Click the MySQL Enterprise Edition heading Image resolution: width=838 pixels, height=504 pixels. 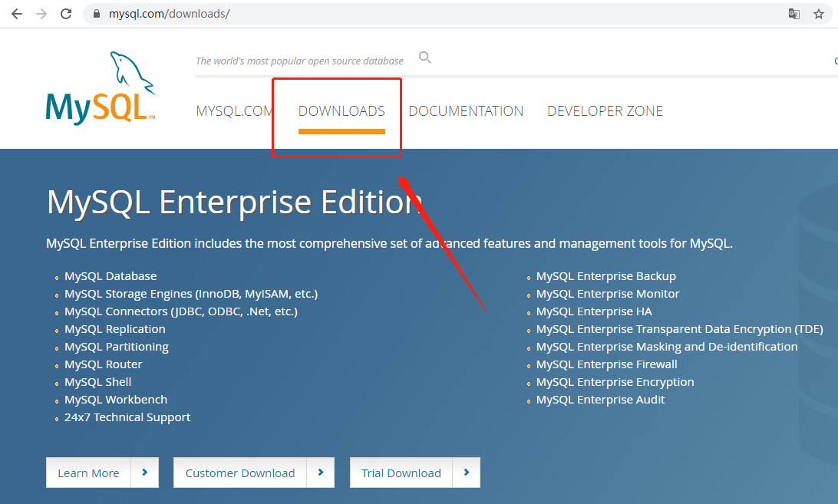click(235, 202)
